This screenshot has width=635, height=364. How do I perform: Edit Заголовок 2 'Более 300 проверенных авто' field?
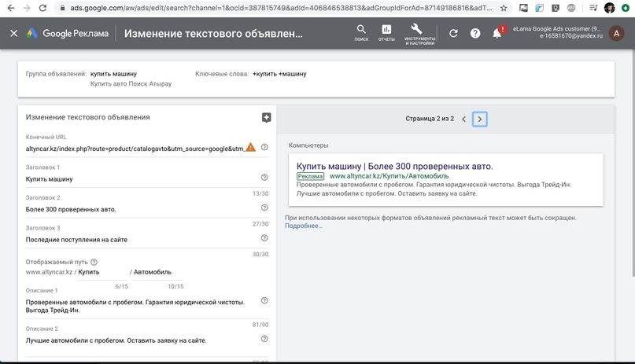(x=142, y=209)
